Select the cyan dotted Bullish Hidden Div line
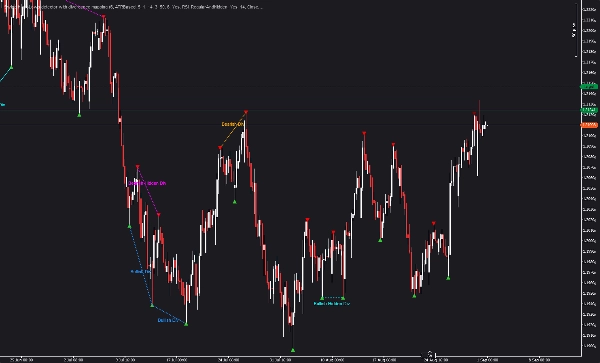The image size is (600, 363). 333,297
